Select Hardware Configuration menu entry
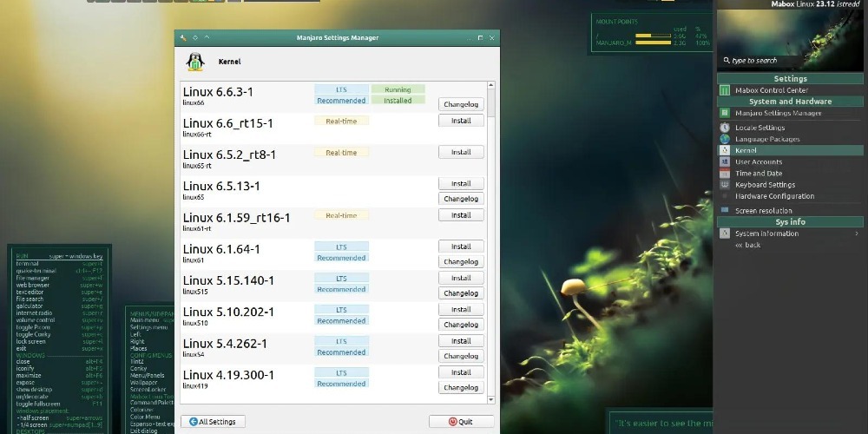868x434 pixels. [774, 196]
